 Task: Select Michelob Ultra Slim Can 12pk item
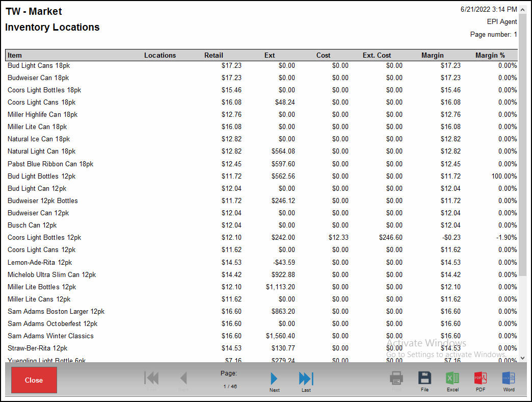52,274
